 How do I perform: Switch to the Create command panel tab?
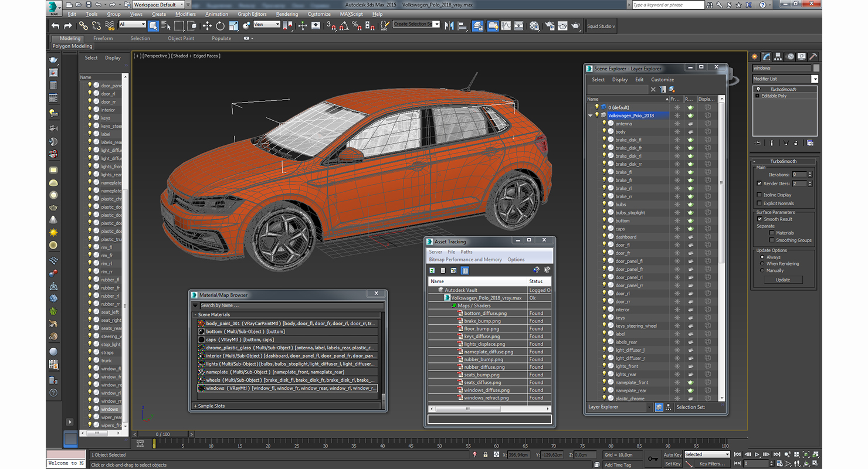tap(755, 57)
